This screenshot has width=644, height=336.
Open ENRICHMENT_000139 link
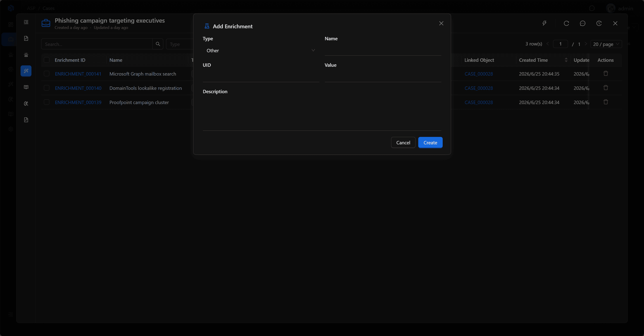coord(78,102)
